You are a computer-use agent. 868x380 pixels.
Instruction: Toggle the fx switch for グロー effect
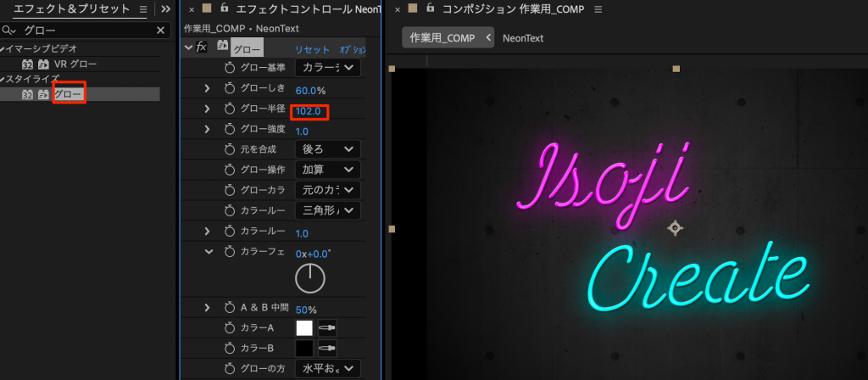pos(202,47)
